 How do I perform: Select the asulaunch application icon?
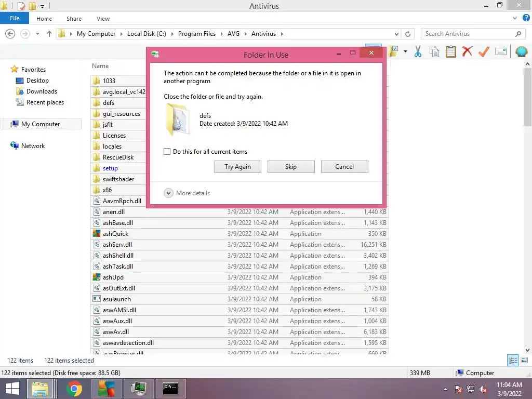coord(97,299)
